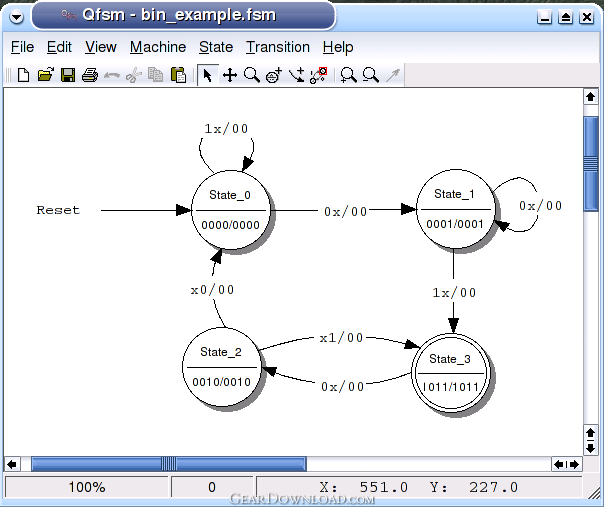The width and height of the screenshot is (604, 507).
Task: Click 0x/00 loop label right of State_1
Action: (540, 206)
